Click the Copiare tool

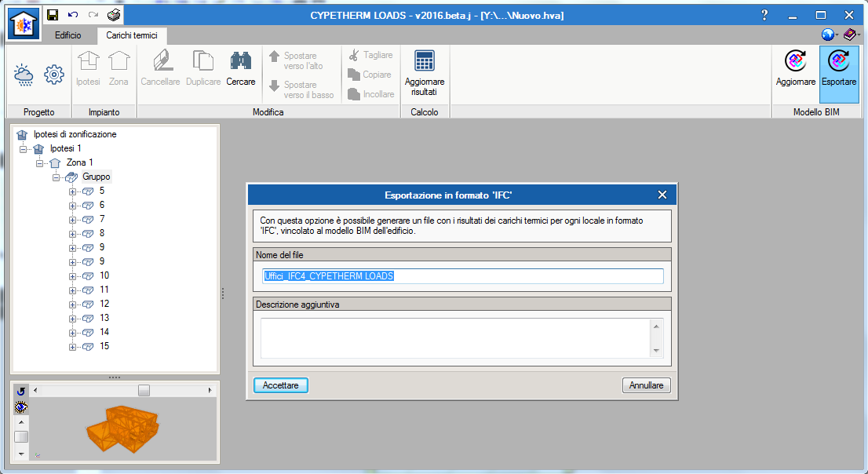(369, 75)
